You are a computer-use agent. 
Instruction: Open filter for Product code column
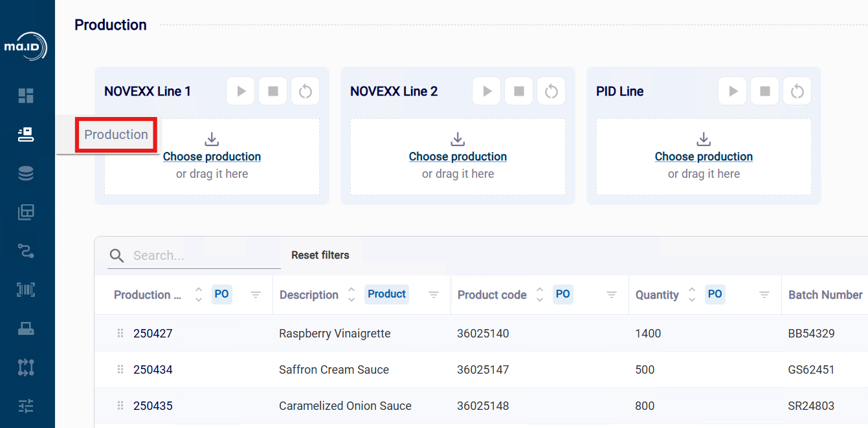click(x=612, y=295)
